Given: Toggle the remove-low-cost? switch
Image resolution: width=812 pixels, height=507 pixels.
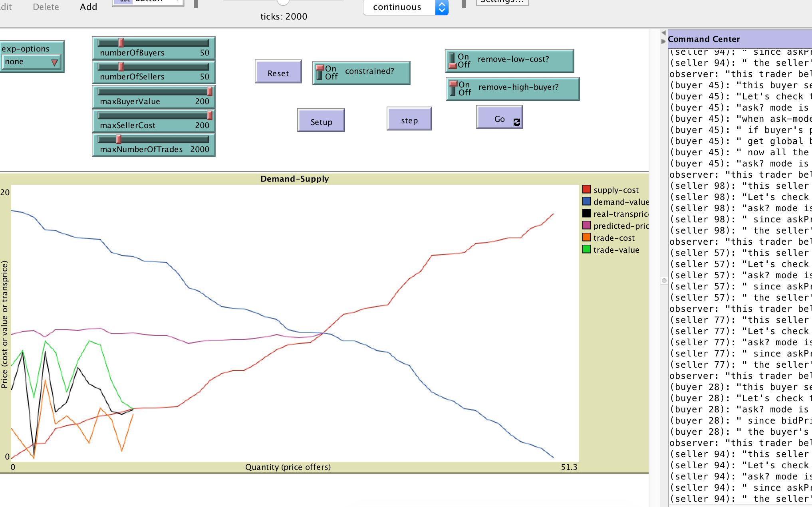Looking at the screenshot, I should pos(510,61).
